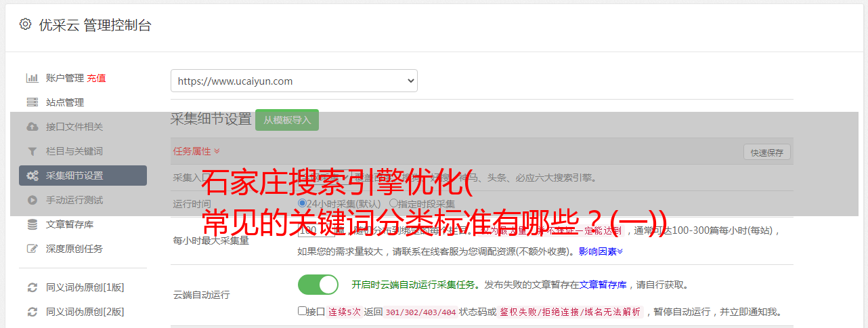Click the 每小时最大采集量 row label
This screenshot has height=328, width=868.
tap(211, 241)
